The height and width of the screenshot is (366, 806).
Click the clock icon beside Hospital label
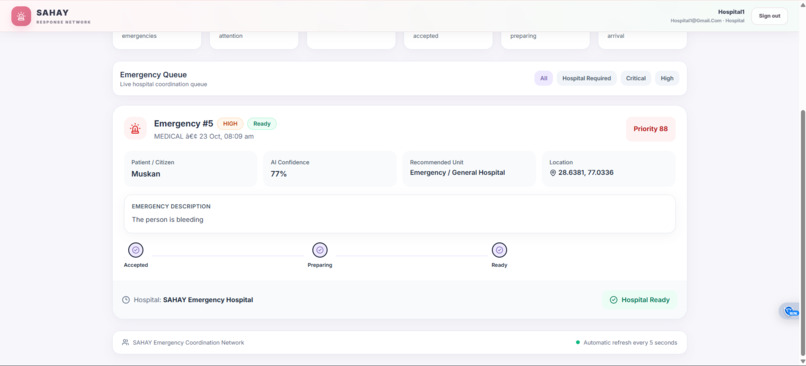(x=125, y=300)
